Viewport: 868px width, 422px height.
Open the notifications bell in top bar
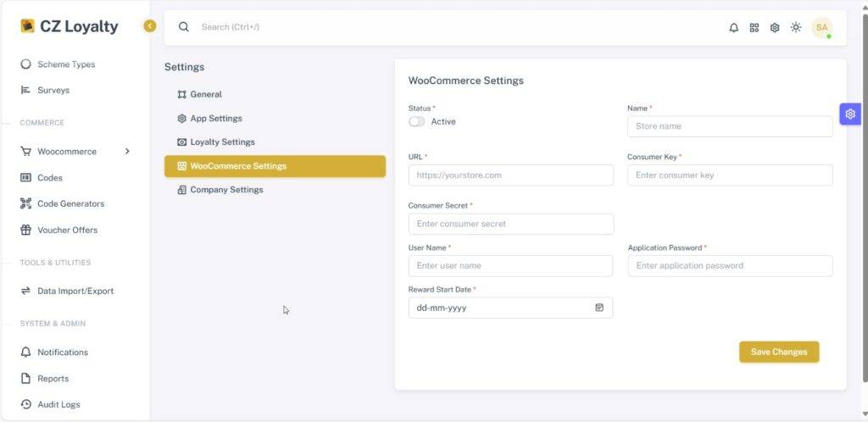(x=733, y=28)
